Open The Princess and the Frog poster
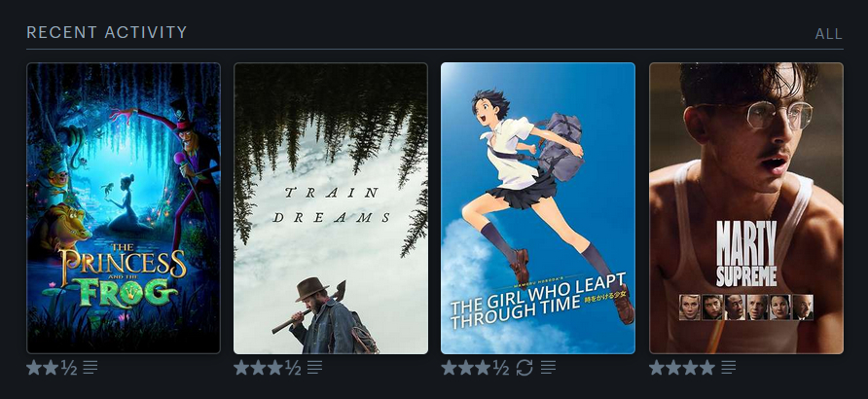This screenshot has height=399, width=868. pyautogui.click(x=124, y=208)
